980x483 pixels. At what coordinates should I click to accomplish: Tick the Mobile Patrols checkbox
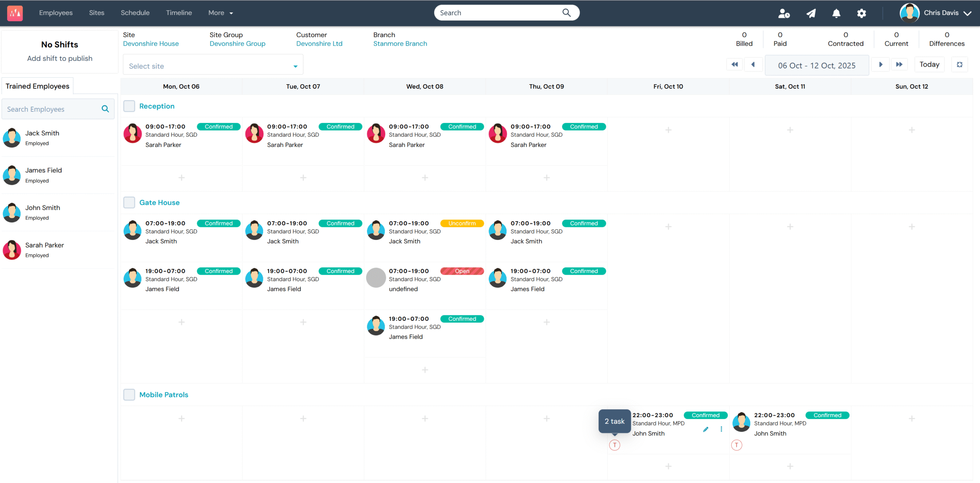click(129, 395)
